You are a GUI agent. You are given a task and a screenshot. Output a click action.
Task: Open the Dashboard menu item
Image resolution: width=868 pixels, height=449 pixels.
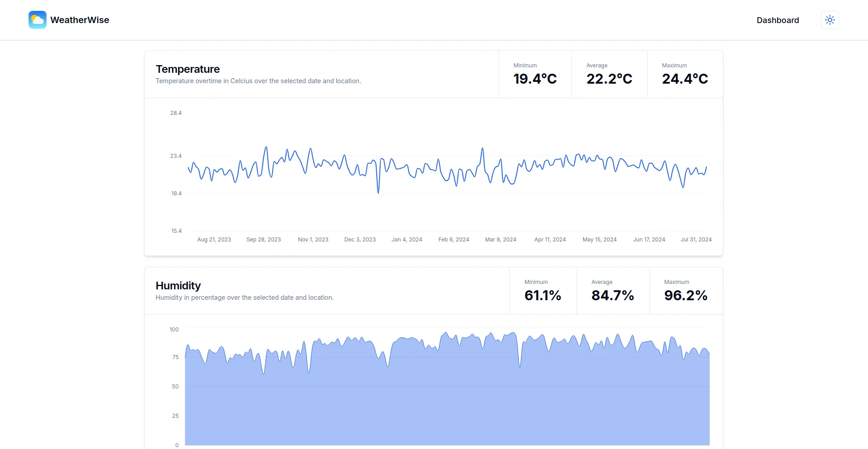(778, 20)
